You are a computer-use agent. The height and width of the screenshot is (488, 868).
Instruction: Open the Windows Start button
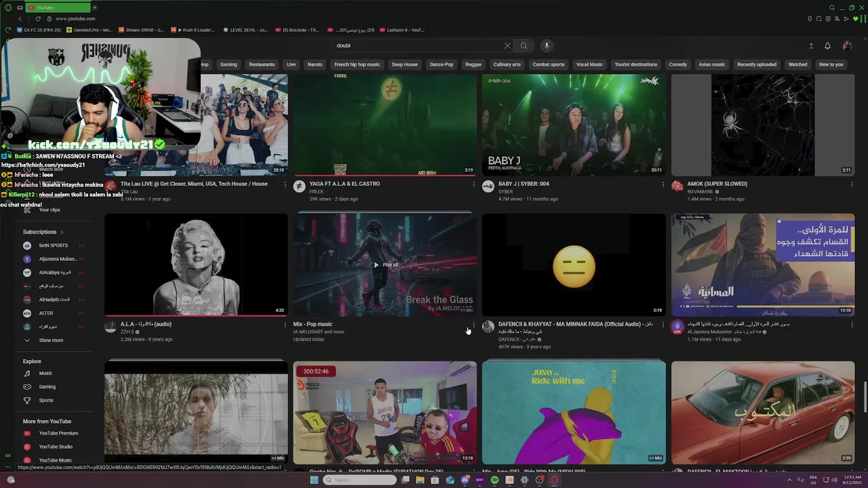click(x=314, y=480)
